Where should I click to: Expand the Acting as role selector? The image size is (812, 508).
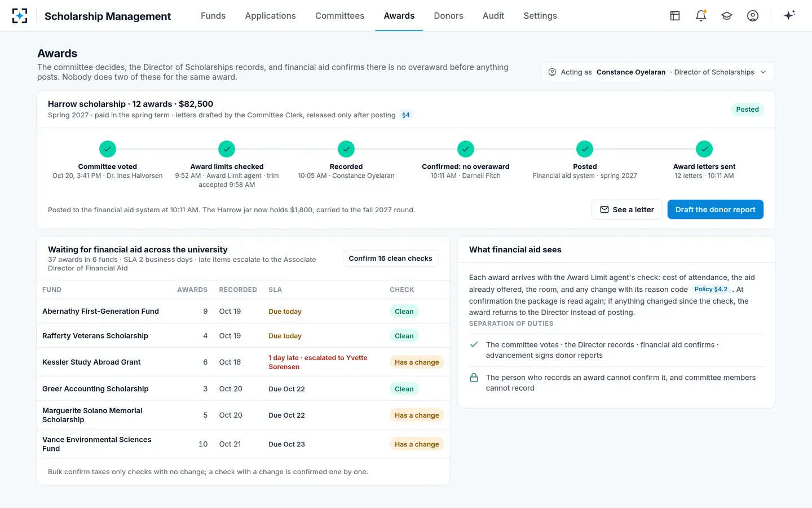tap(657, 72)
